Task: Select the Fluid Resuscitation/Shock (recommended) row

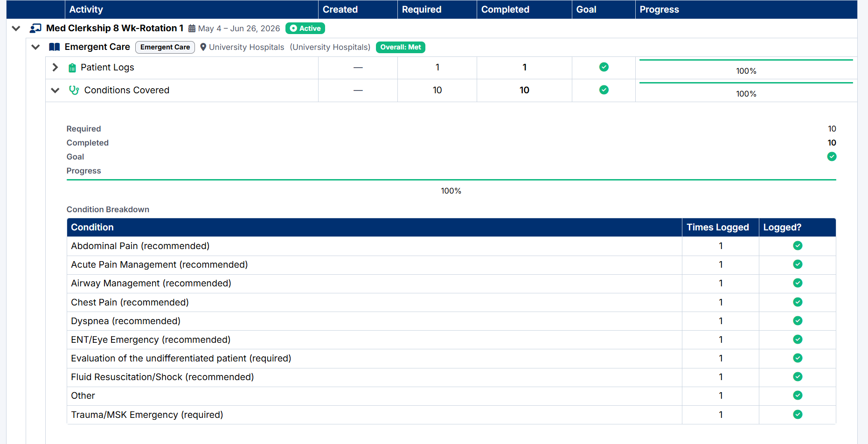Action: point(451,377)
